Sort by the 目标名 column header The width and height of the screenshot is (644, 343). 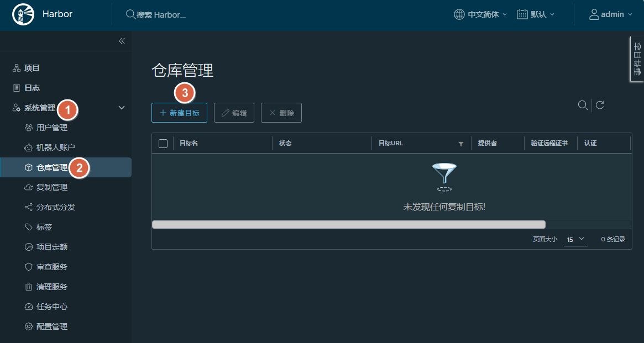(x=189, y=143)
